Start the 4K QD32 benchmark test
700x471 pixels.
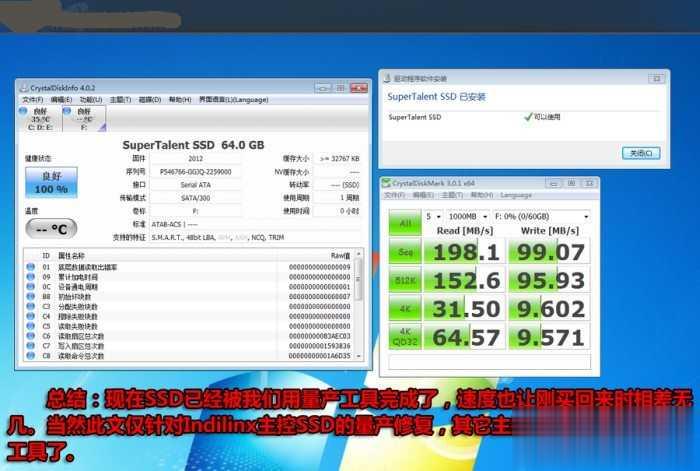click(405, 337)
